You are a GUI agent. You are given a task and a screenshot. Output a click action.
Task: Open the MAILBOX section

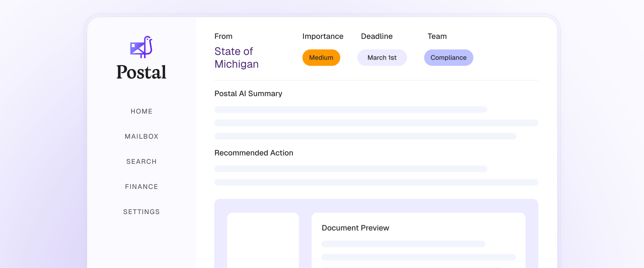pyautogui.click(x=142, y=136)
